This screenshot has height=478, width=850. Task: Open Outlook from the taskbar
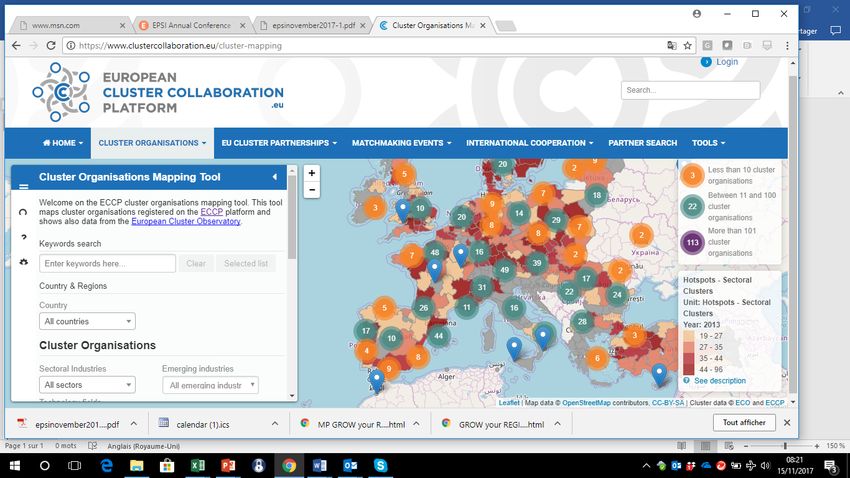tap(350, 466)
